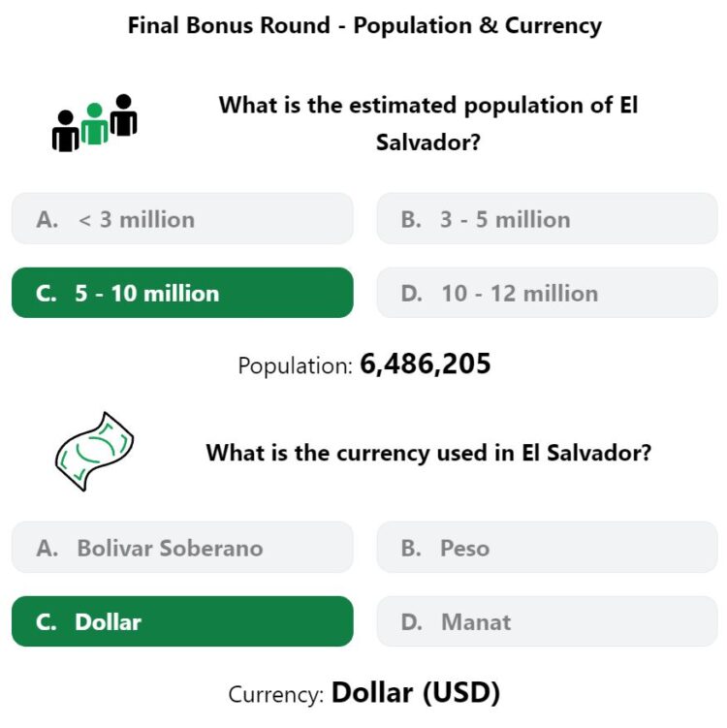The image size is (727, 728).
Task: Click the Population: label text
Action: (x=296, y=365)
